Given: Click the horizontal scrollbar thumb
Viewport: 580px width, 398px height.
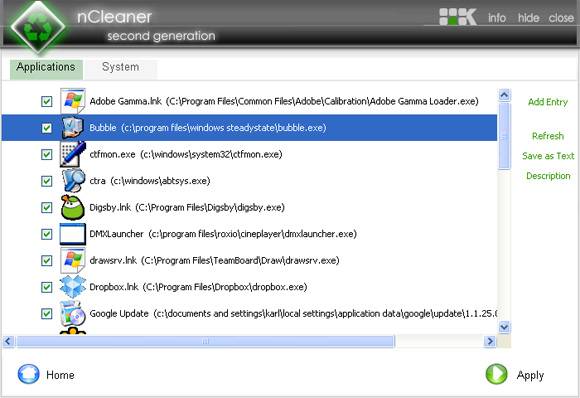Looking at the screenshot, I should pyautogui.click(x=205, y=341).
